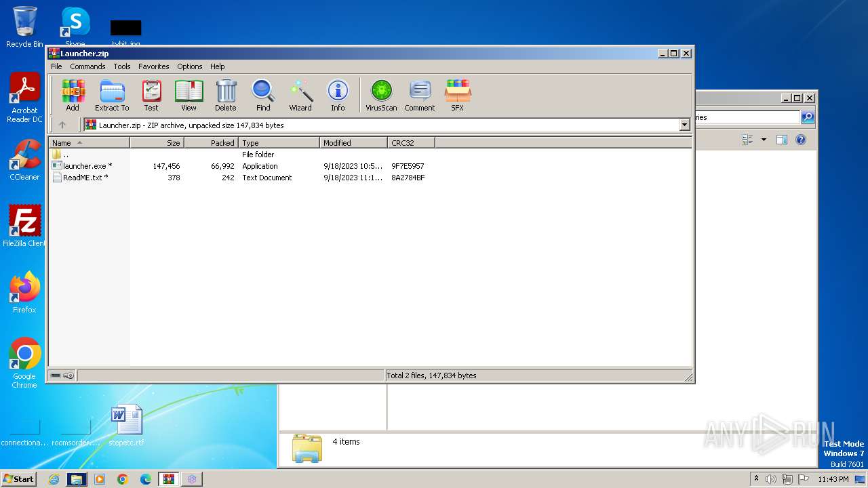Sort by the Size column header
Viewport: 868px width, 488px height.
157,143
